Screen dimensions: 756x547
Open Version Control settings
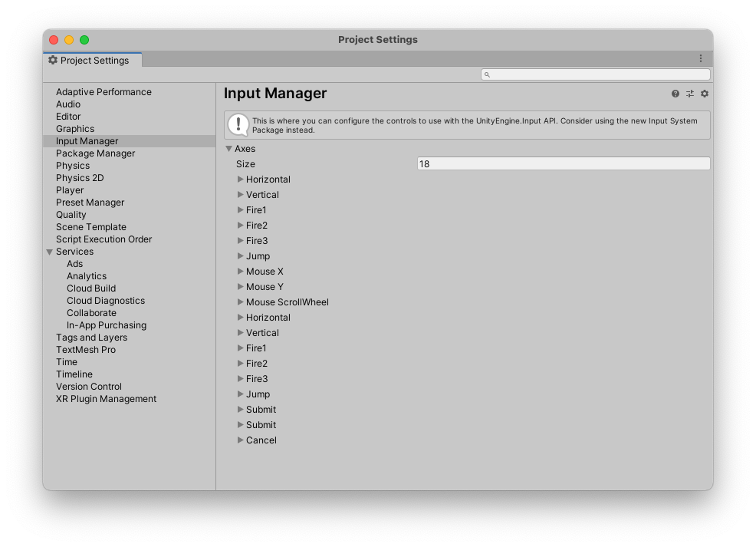pos(89,387)
